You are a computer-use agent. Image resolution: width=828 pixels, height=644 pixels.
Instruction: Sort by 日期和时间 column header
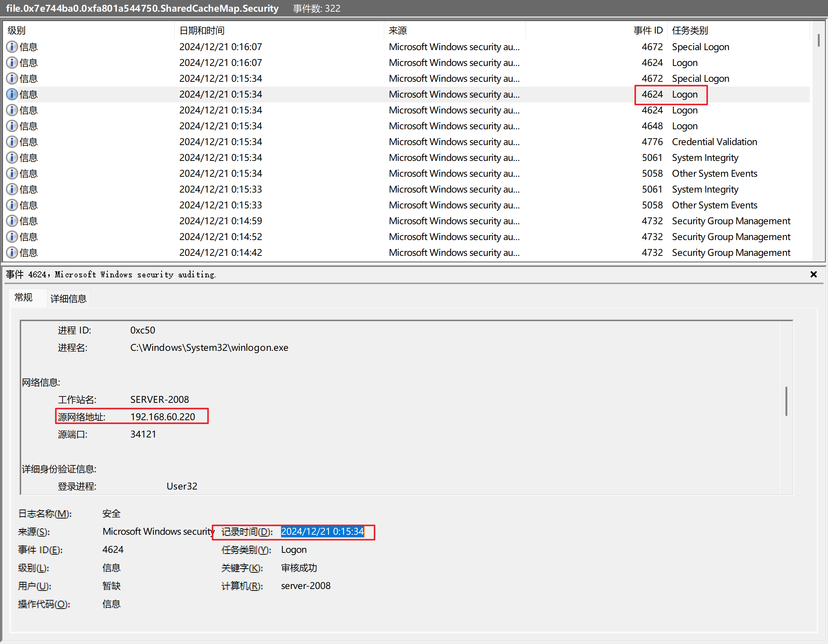click(202, 31)
